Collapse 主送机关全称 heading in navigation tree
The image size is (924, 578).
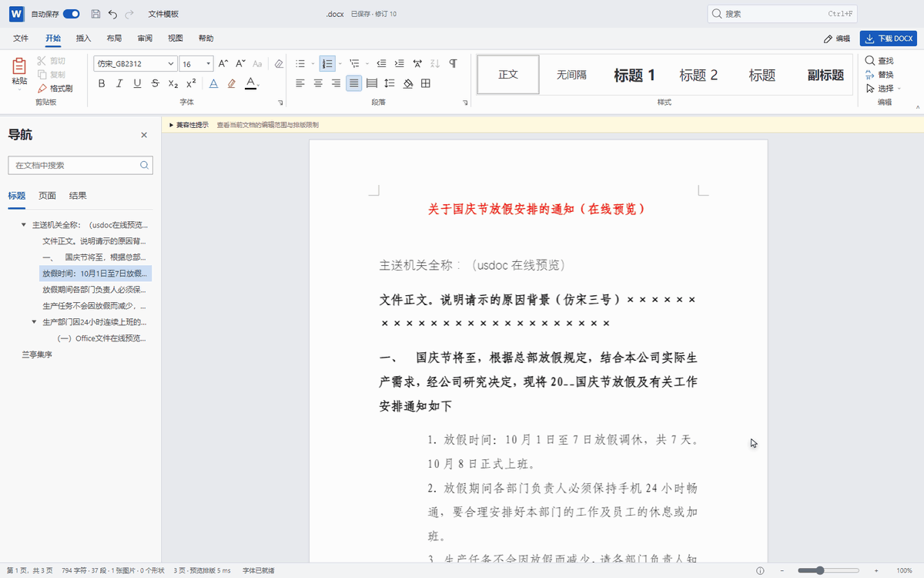click(24, 225)
